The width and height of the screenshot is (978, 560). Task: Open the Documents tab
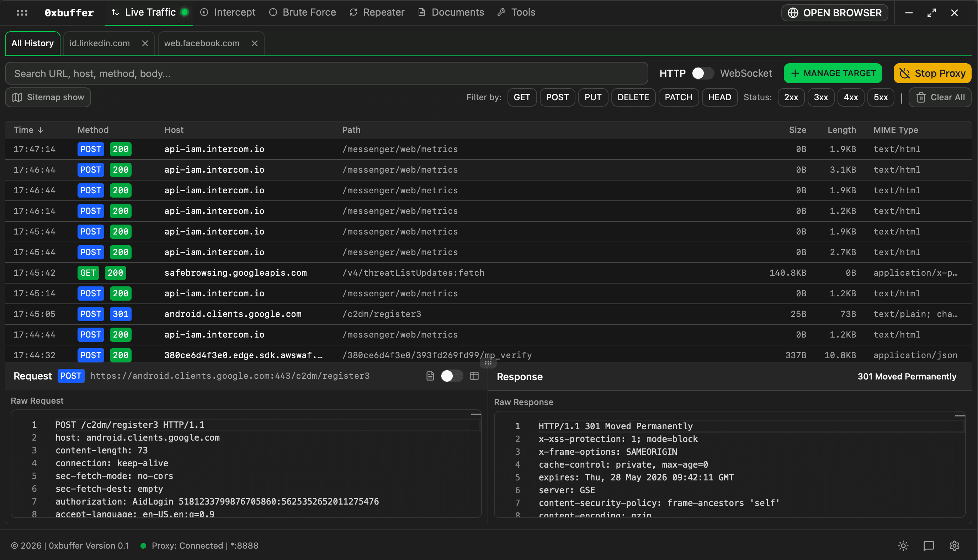[x=451, y=13]
